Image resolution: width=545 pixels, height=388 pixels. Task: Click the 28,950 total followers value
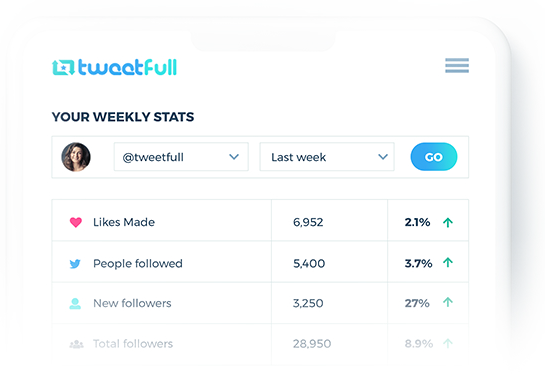coord(312,344)
